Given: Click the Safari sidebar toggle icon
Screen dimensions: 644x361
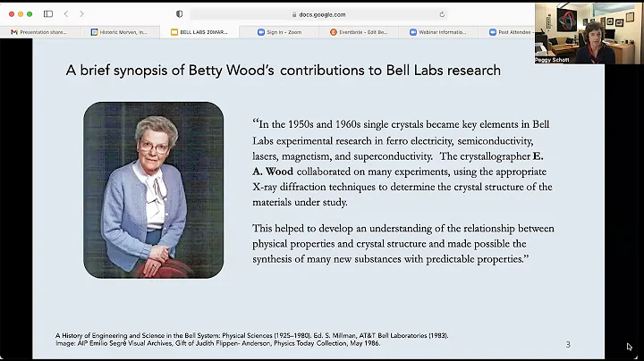Looking at the screenshot, I should pos(48,14).
